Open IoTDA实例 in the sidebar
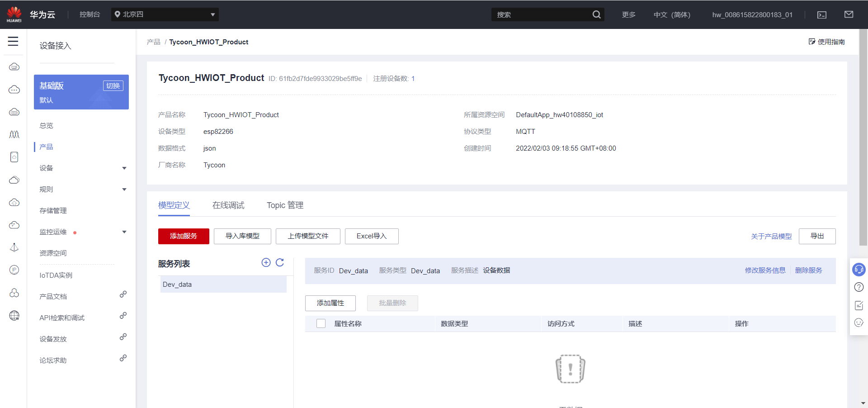This screenshot has width=868, height=408. pyautogui.click(x=56, y=275)
